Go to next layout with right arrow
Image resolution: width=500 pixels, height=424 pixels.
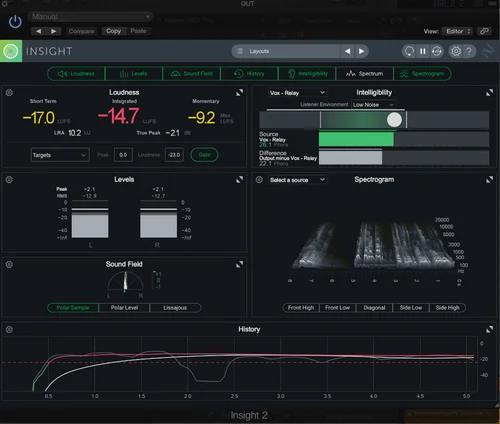point(361,51)
